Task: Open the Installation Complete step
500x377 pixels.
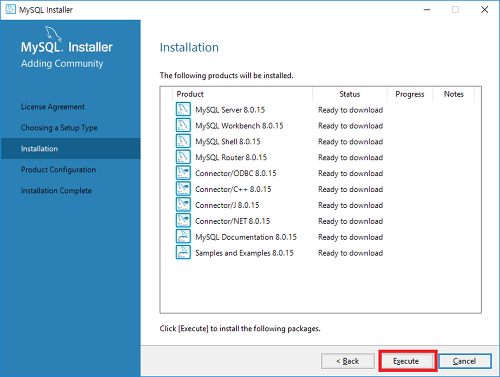Action: click(56, 191)
